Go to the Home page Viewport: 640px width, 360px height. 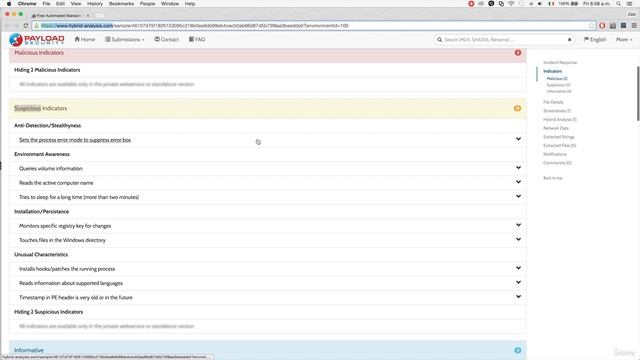tap(85, 40)
